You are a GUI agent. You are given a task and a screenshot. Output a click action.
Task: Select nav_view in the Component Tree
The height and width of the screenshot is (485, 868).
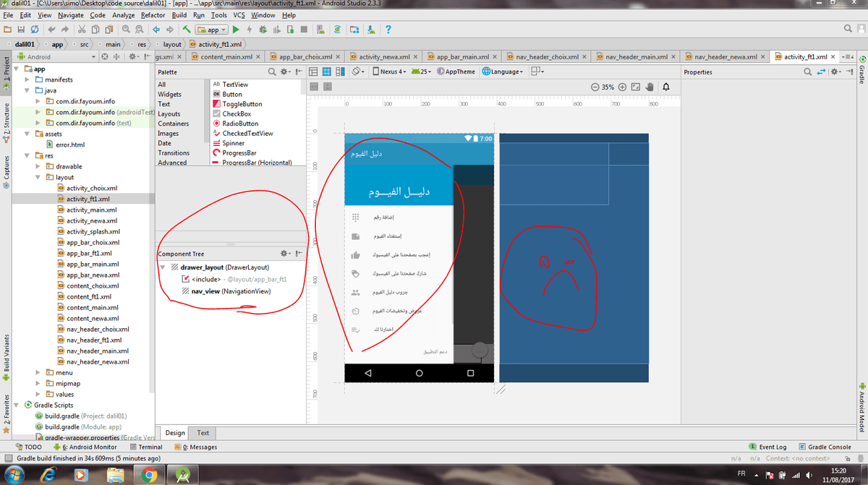tap(206, 291)
